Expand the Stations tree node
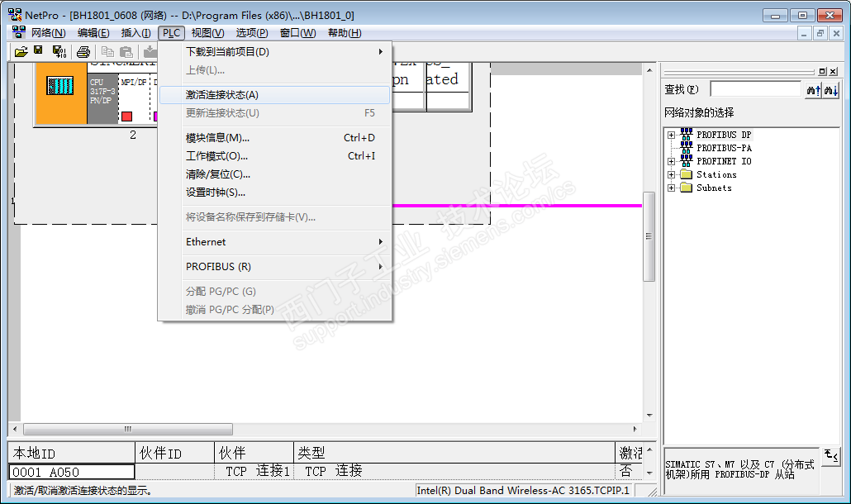The width and height of the screenshot is (851, 504). [x=672, y=174]
